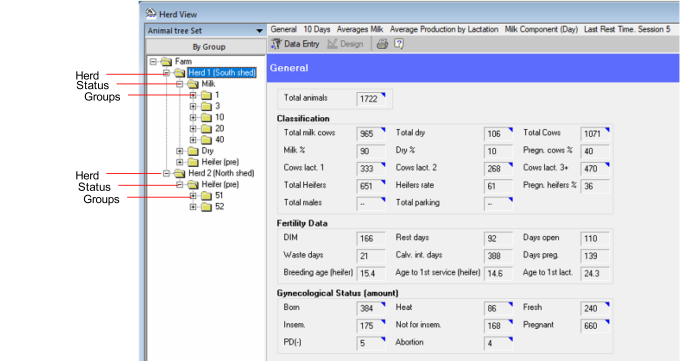Collapse the Milk status node
The height and width of the screenshot is (362, 680).
pos(180,84)
